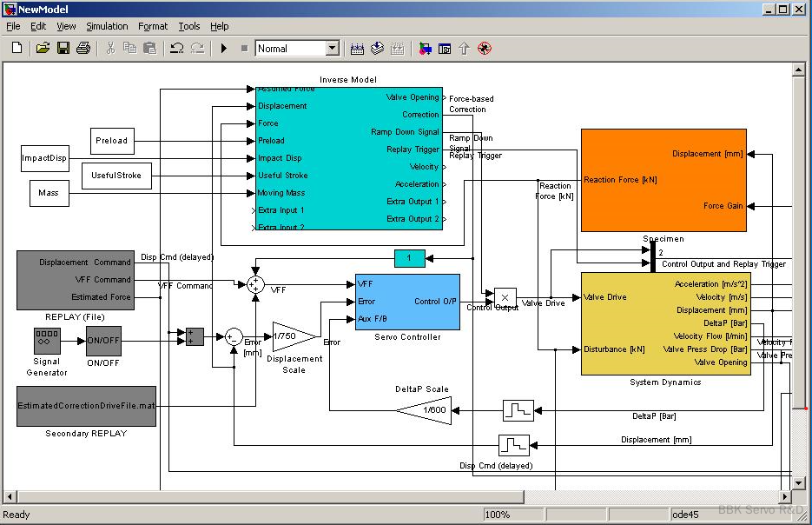Open the Tools menu
Image resolution: width=812 pixels, height=525 pixels.
point(189,26)
